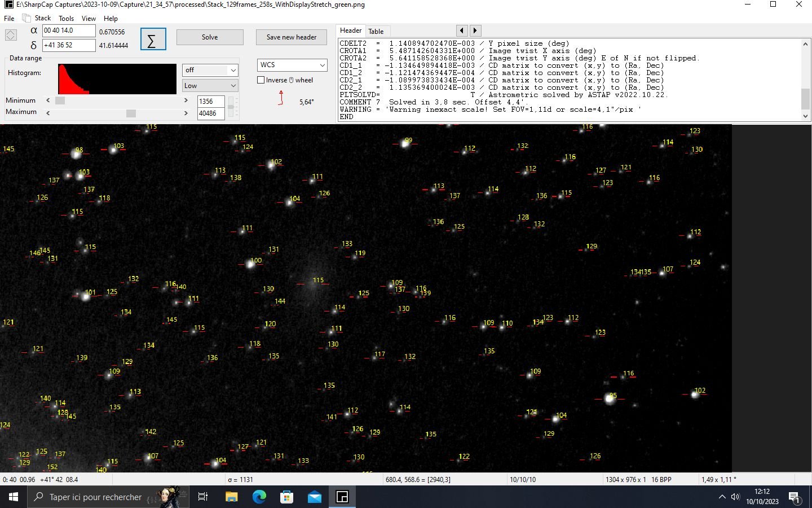Open Microsoft Store from the taskbar
This screenshot has width=812, height=508.
[x=286, y=497]
